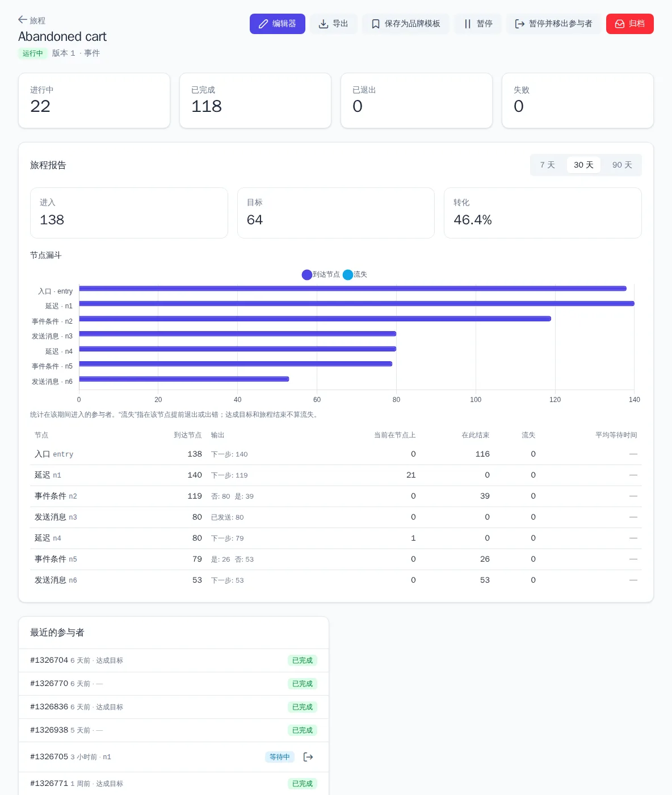Click the 转化 46.4% metric

[x=543, y=213]
